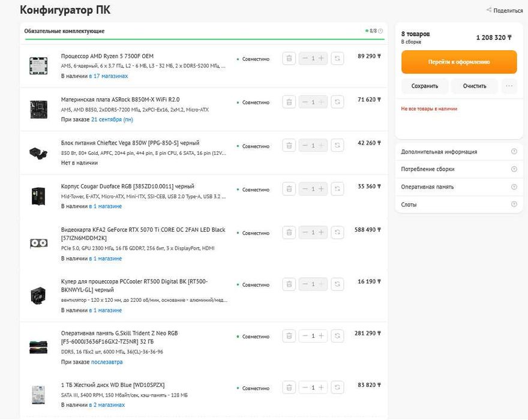
Task: Open 'Блок питания Chieftec Vega 850W' title
Action: pos(130,143)
